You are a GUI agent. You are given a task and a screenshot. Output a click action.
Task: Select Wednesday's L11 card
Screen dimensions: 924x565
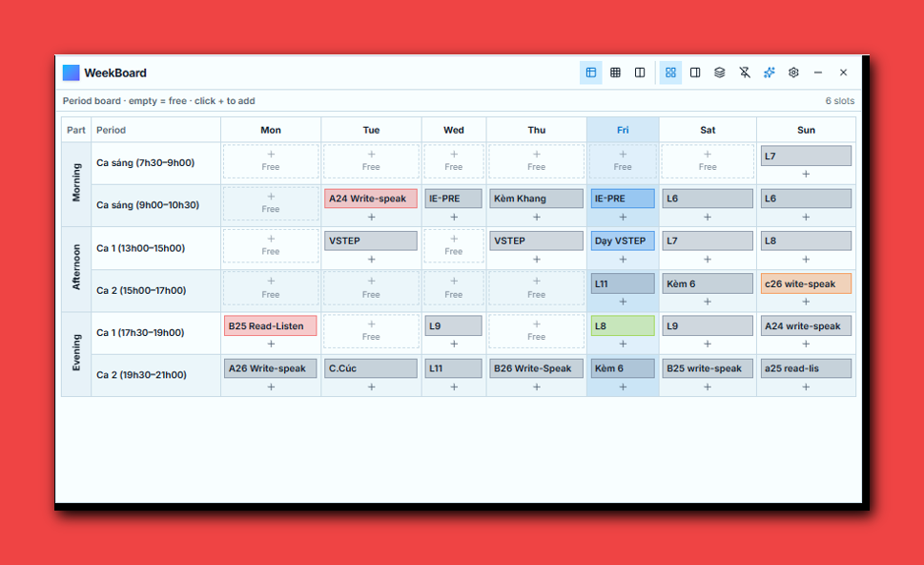[453, 368]
